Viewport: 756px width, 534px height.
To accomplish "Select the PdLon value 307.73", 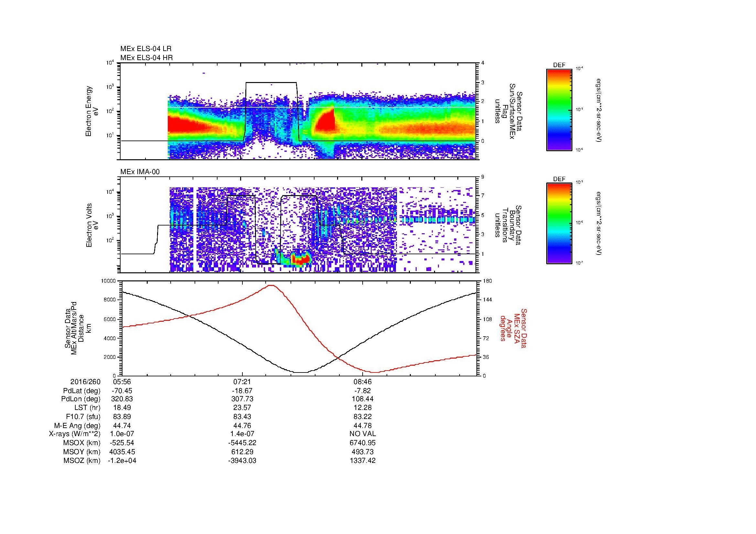I will [x=242, y=399].
